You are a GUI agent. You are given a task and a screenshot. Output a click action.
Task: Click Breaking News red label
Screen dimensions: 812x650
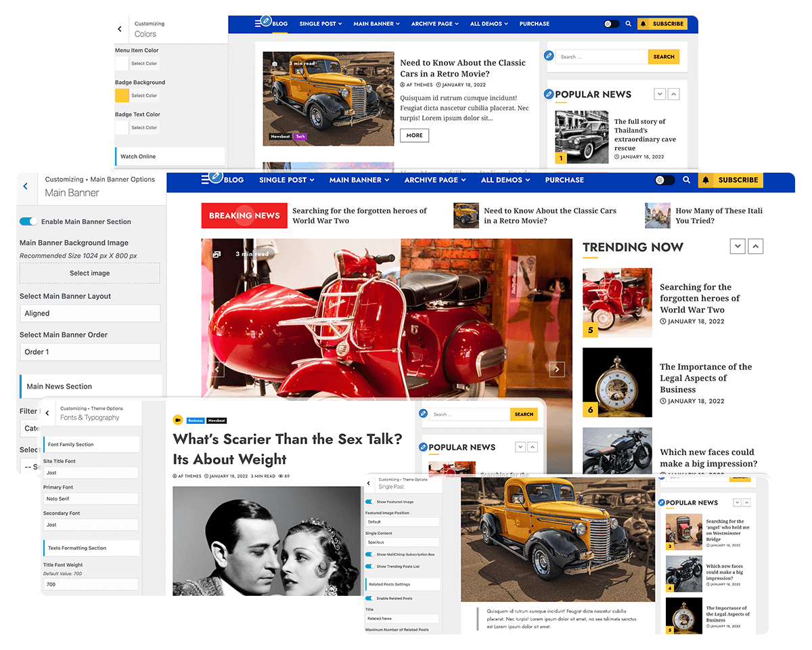(x=244, y=215)
